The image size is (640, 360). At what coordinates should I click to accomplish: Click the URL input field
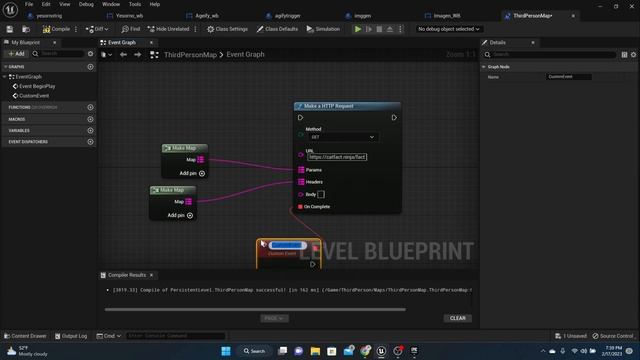coord(337,157)
